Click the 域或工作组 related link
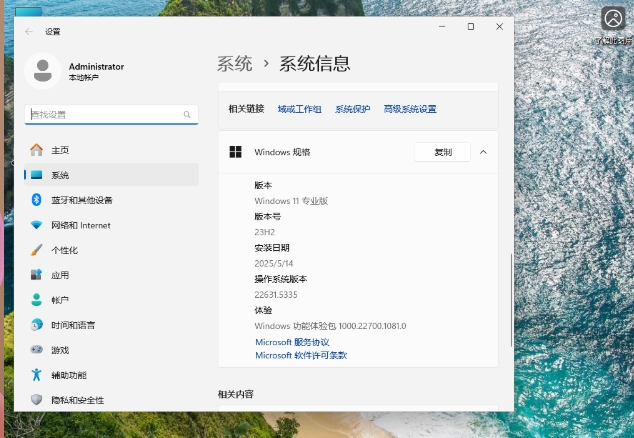Screen dimensions: 634x438 [299, 109]
